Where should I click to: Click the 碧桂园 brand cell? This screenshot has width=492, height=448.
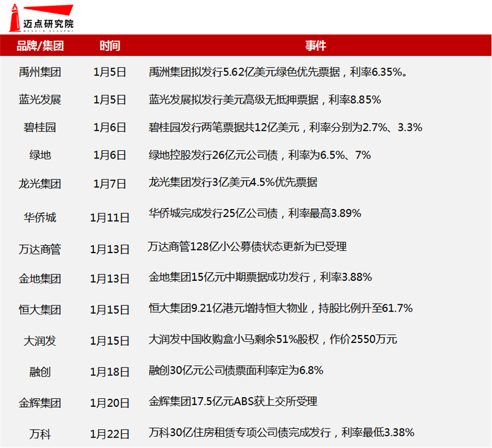(40, 128)
